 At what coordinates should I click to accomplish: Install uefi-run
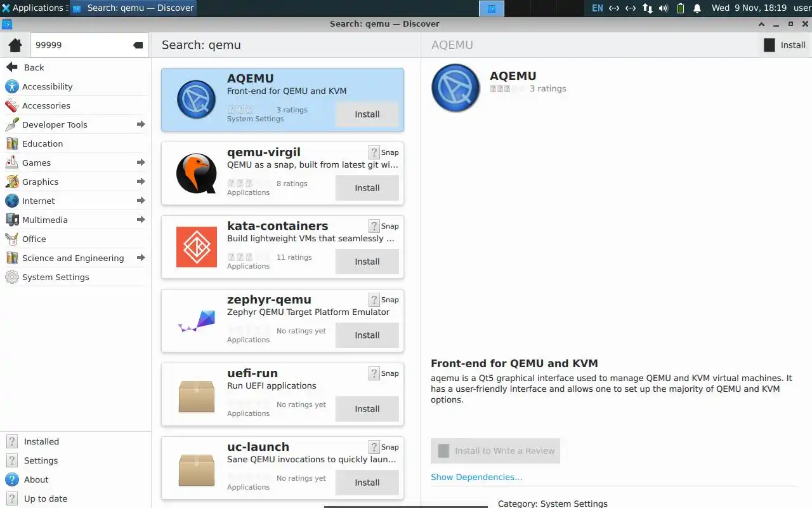tap(367, 409)
